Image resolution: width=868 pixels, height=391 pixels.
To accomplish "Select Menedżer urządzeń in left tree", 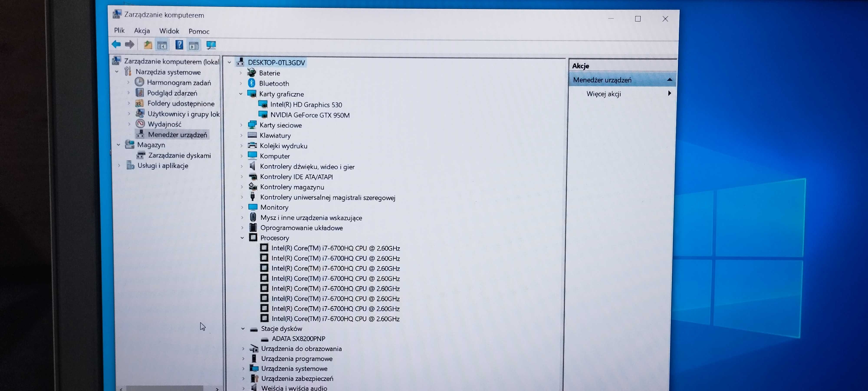I will tap(178, 135).
